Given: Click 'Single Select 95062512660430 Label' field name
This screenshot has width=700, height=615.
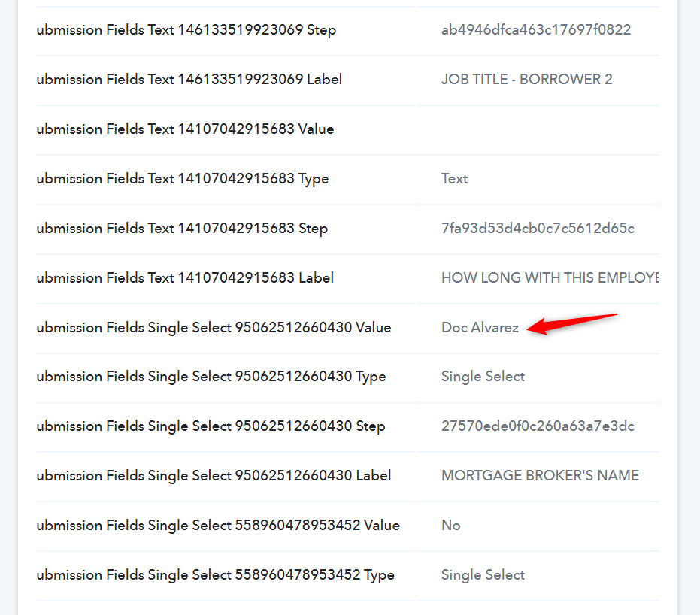Looking at the screenshot, I should click(214, 475).
